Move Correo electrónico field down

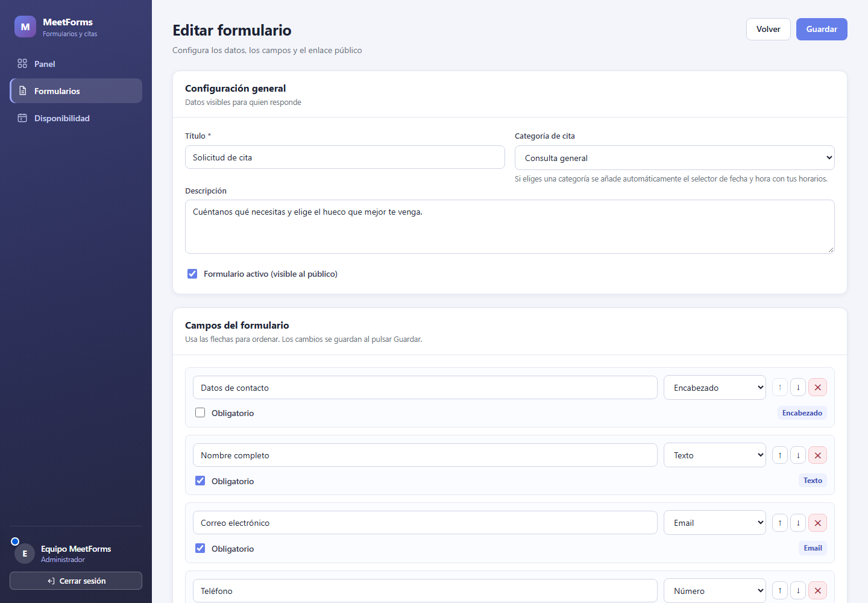click(798, 523)
